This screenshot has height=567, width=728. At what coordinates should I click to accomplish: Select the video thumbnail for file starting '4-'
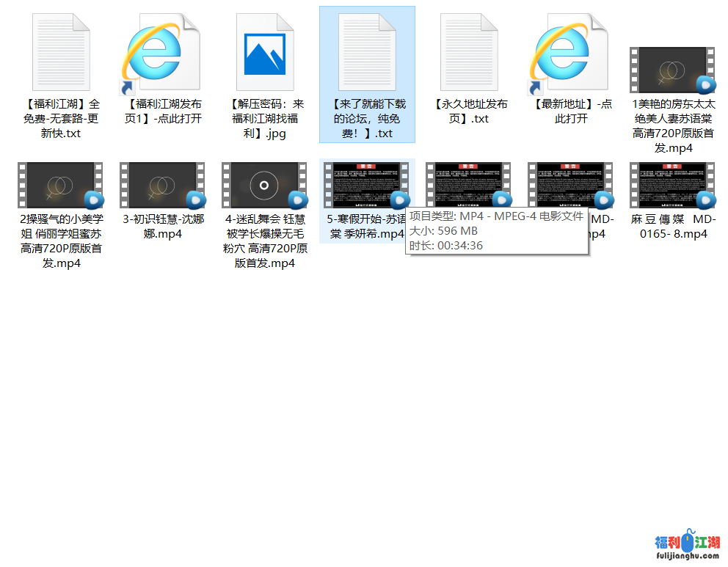click(x=265, y=186)
